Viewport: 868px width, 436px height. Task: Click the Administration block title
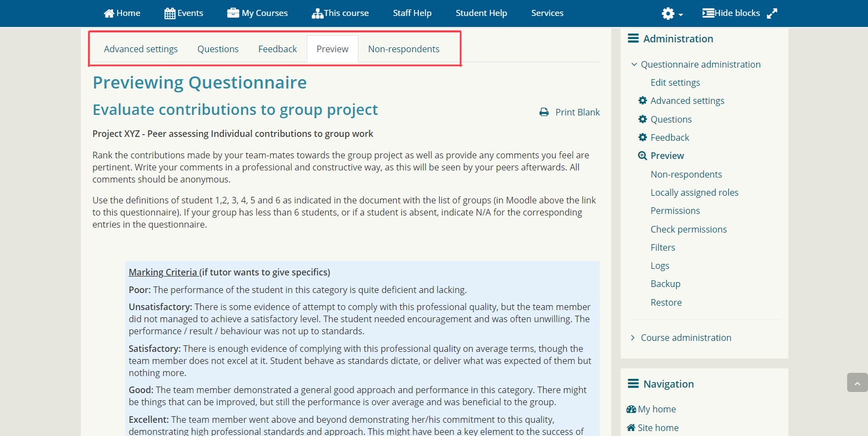[x=678, y=38]
